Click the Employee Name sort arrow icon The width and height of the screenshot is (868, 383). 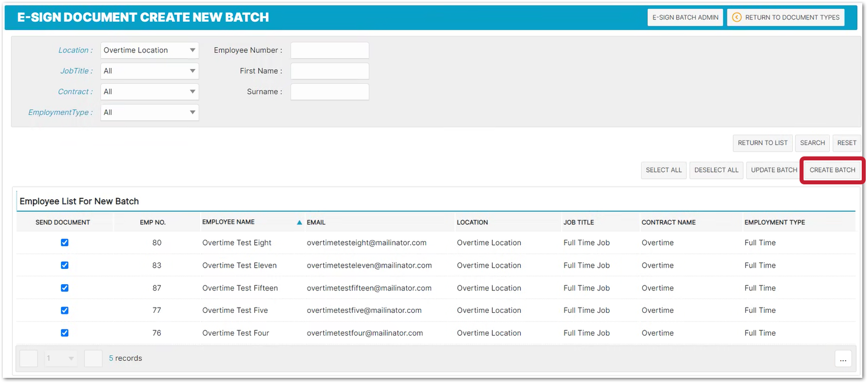pos(299,223)
